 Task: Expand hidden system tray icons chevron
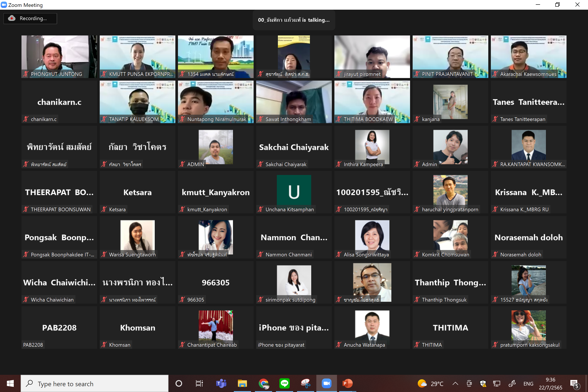455,383
